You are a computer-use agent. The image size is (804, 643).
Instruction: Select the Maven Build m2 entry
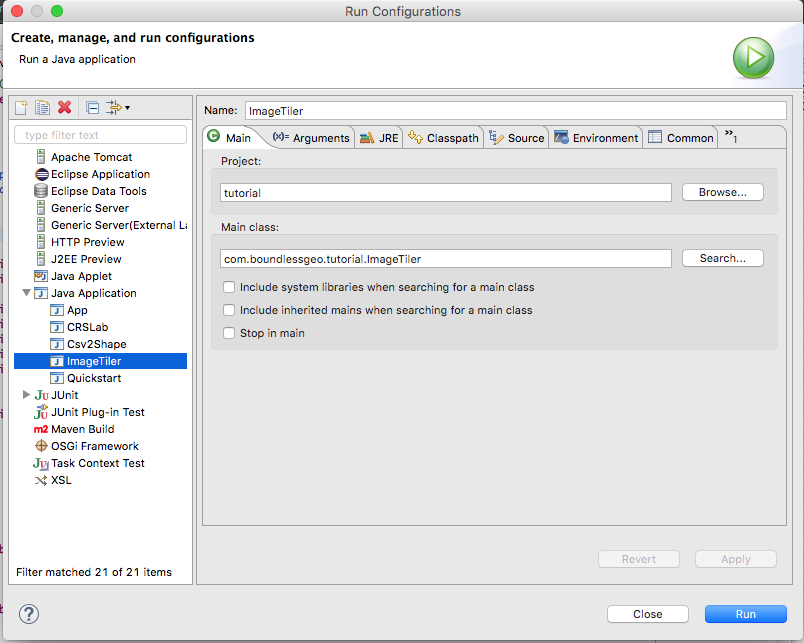point(74,429)
